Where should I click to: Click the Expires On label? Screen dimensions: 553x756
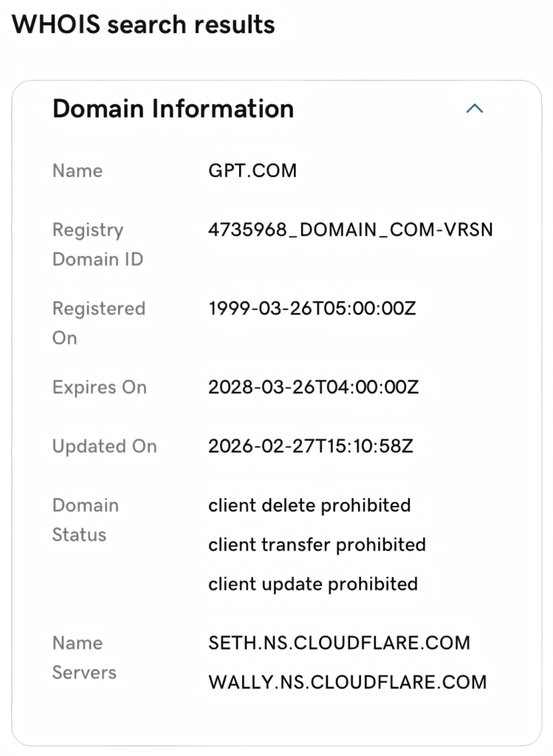pyautogui.click(x=99, y=387)
